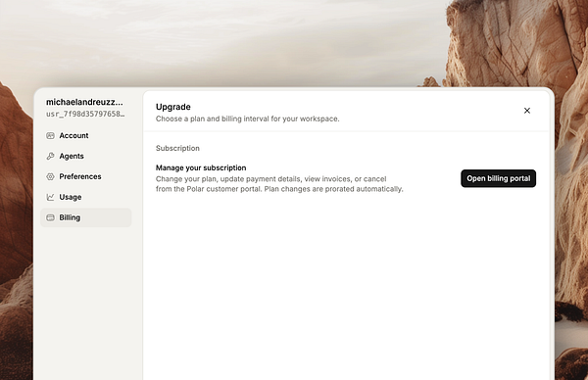
Task: Click the michaelandreuzz... username
Action: (x=84, y=102)
